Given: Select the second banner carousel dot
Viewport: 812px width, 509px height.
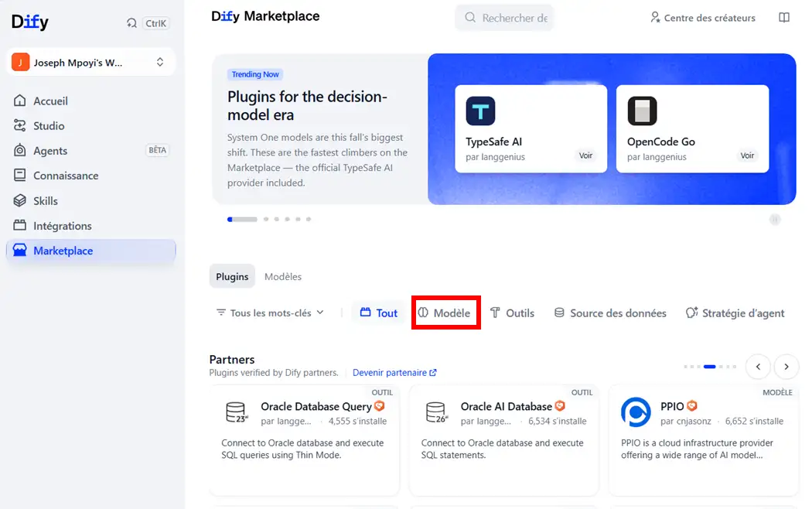Looking at the screenshot, I should 266,220.
